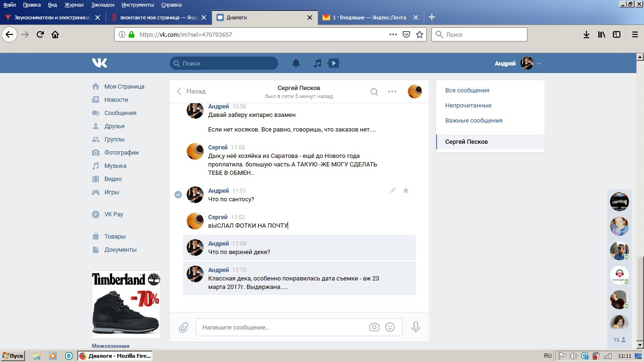Toggle selection checkmark on Андрей 11:01 message
The width and height of the screenshot is (644, 362).
tap(178, 195)
